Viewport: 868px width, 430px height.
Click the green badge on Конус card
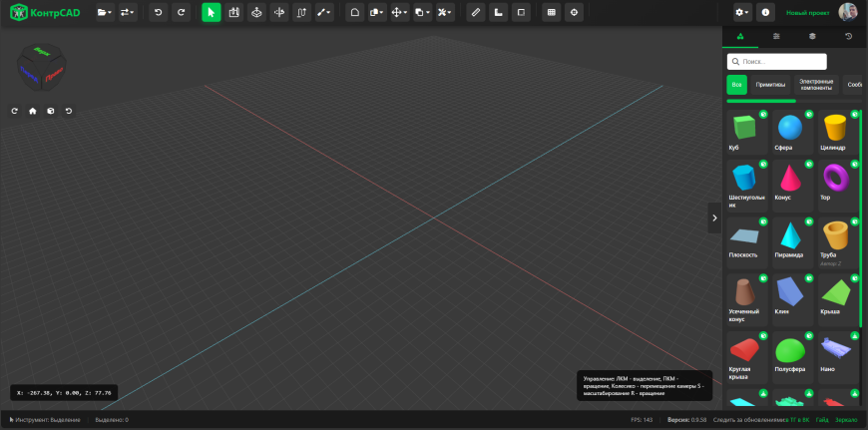809,165
